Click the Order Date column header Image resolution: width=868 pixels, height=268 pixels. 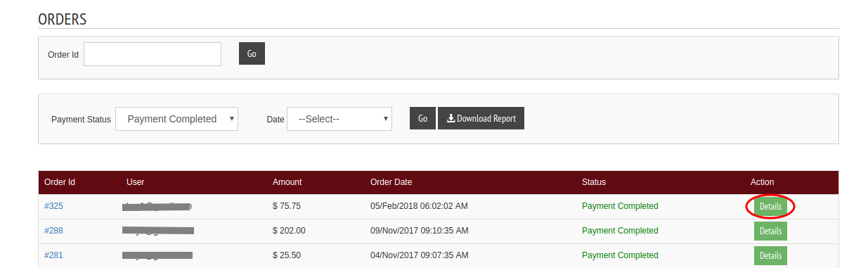tap(391, 182)
